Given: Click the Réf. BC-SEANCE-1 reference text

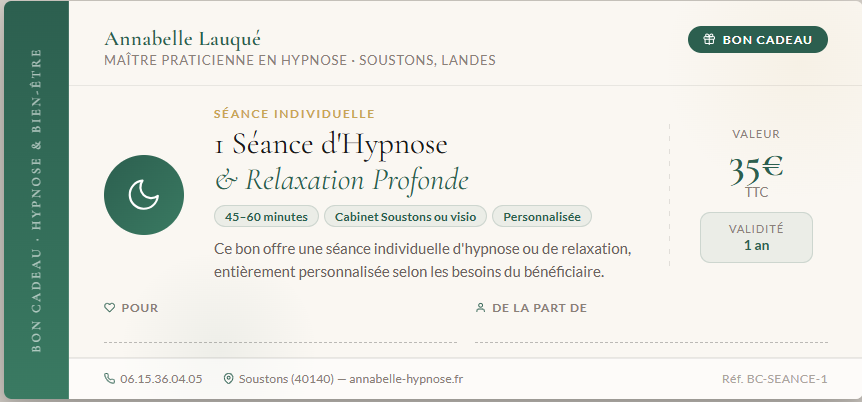Looking at the screenshot, I should [x=774, y=379].
